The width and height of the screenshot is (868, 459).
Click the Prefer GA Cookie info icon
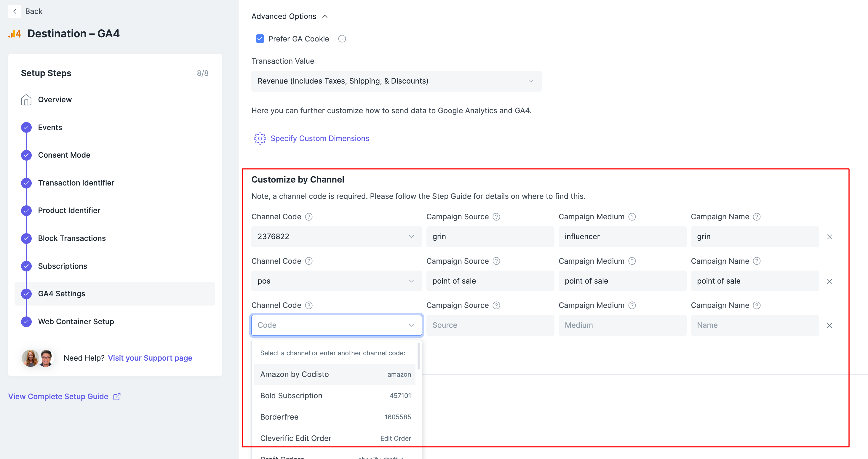tap(342, 39)
